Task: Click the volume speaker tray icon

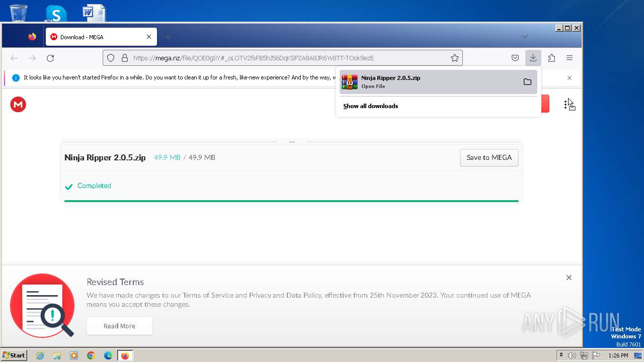Action: (x=572, y=355)
